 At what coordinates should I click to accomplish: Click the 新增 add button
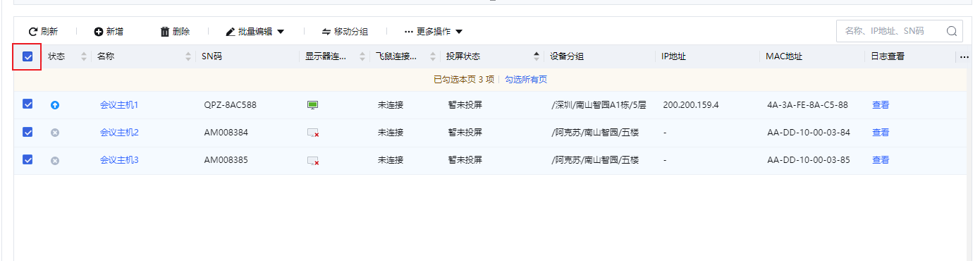(109, 32)
